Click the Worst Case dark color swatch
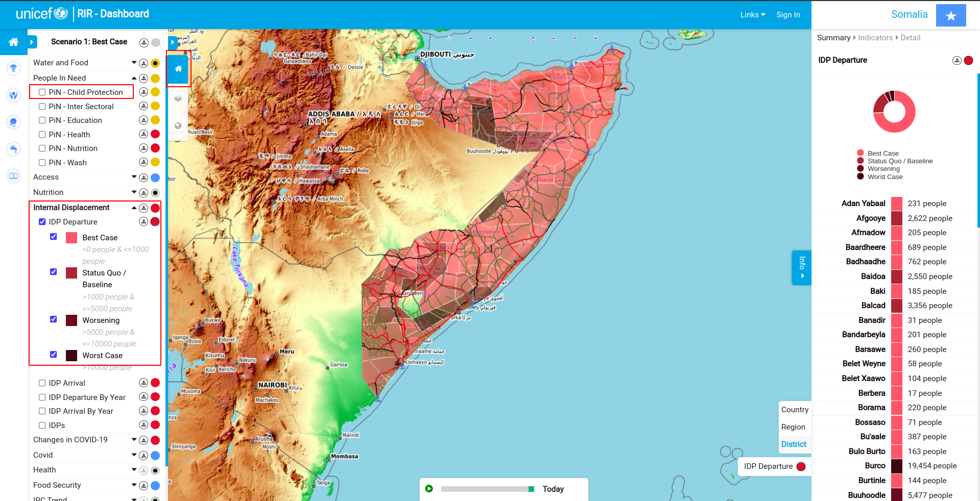The image size is (980, 501). (x=71, y=356)
